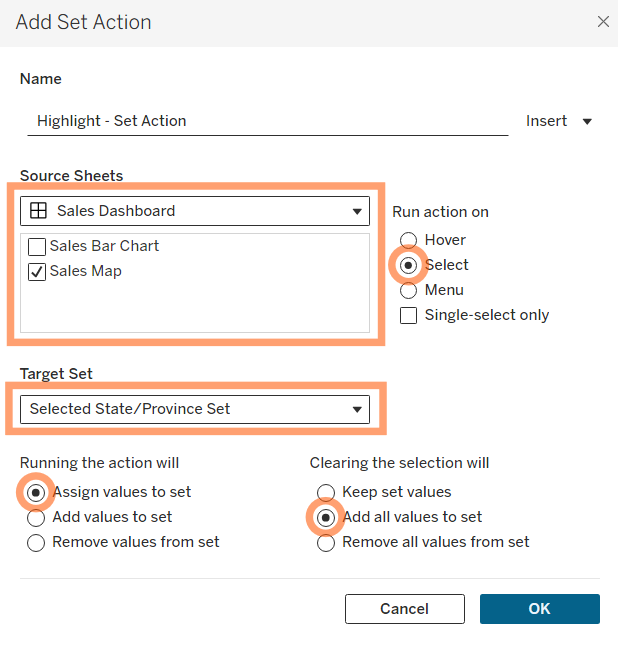Select Remove values from set

[x=36, y=543]
